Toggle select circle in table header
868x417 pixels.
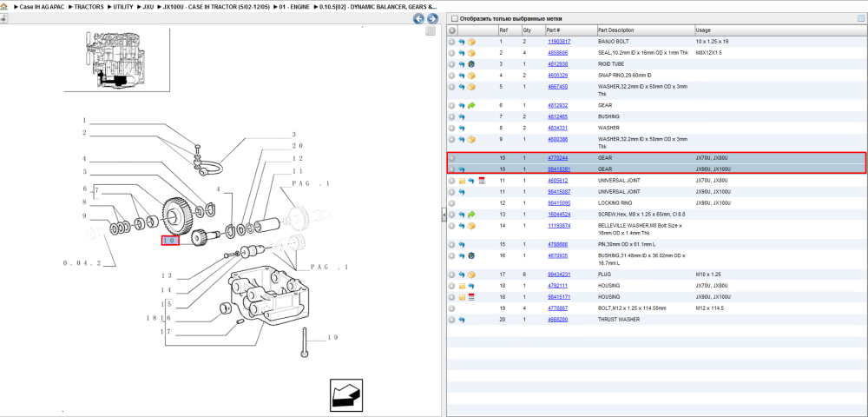tap(452, 30)
